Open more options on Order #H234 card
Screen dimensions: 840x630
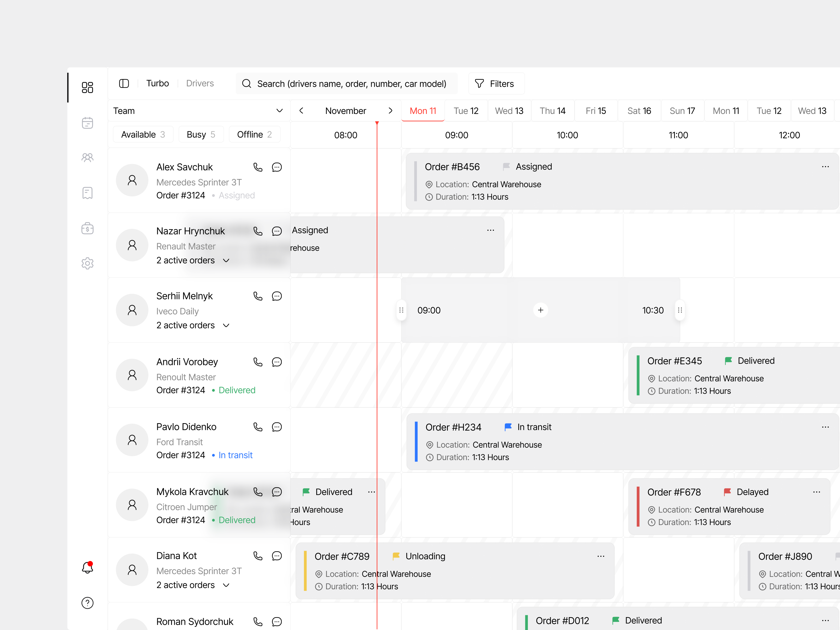click(x=825, y=427)
